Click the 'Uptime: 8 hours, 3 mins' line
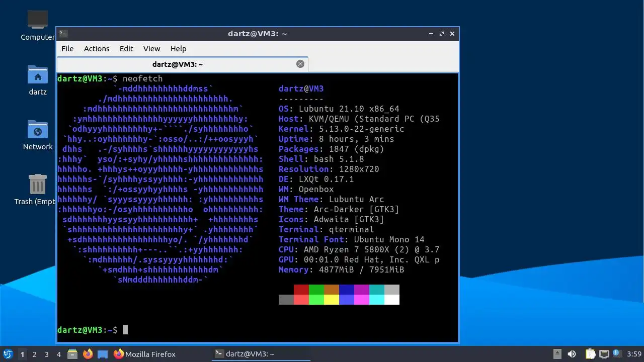This screenshot has height=362, width=644. tap(337, 139)
